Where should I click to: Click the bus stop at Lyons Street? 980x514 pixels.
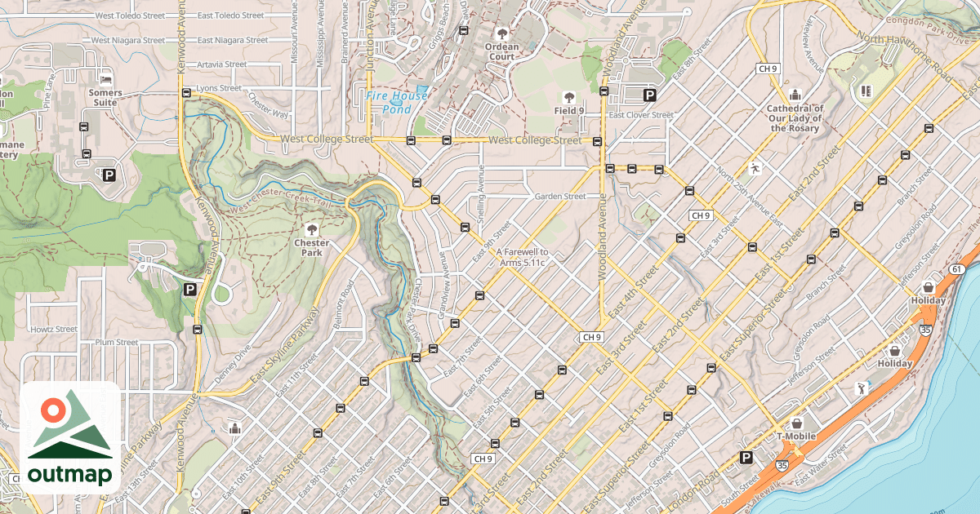(186, 92)
